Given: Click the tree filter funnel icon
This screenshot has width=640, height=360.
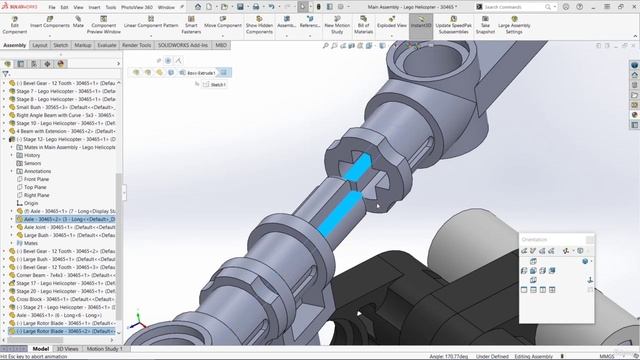Looking at the screenshot, I should point(5,74).
